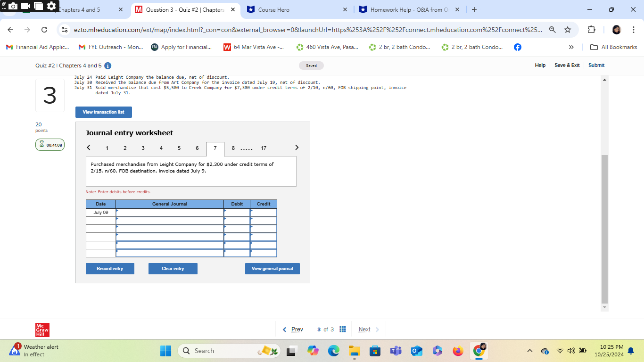Open Outlook from the taskbar
Image resolution: width=644 pixels, height=362 pixels.
[416, 351]
